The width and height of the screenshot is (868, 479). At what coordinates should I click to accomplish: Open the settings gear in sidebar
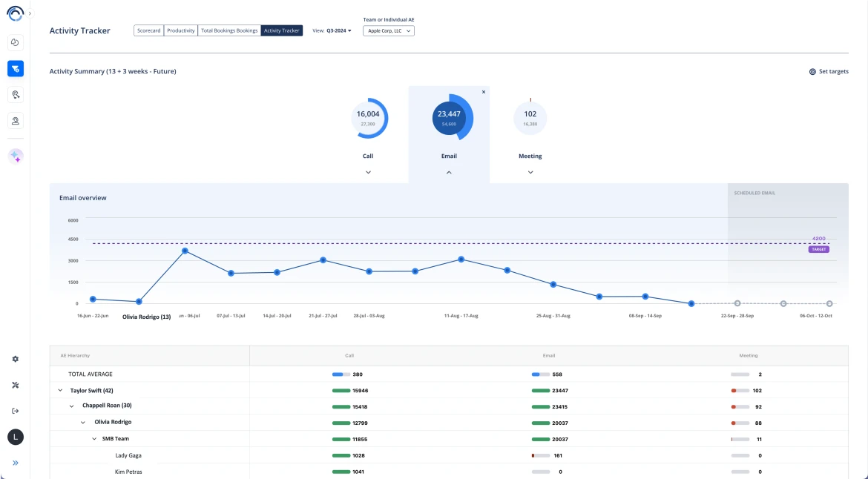15,359
